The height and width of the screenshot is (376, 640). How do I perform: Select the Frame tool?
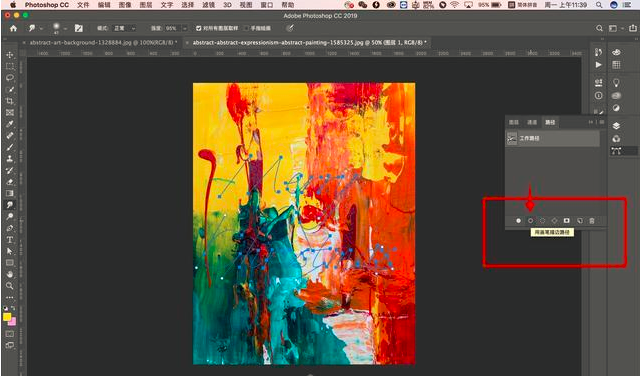(10, 112)
